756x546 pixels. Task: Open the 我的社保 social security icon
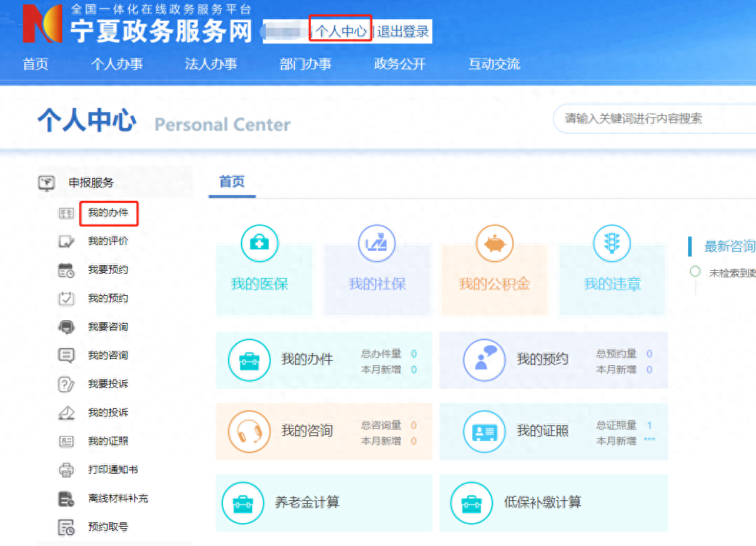pos(377,244)
